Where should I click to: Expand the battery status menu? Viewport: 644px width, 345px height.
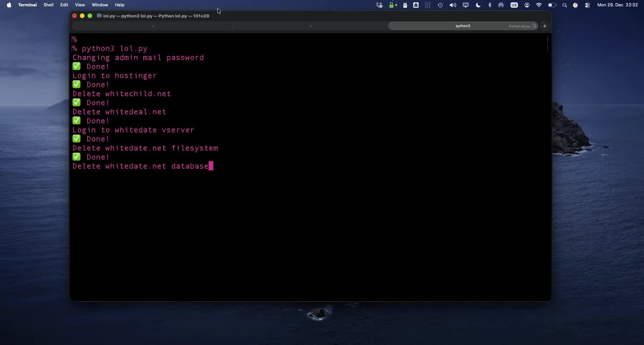[552, 5]
